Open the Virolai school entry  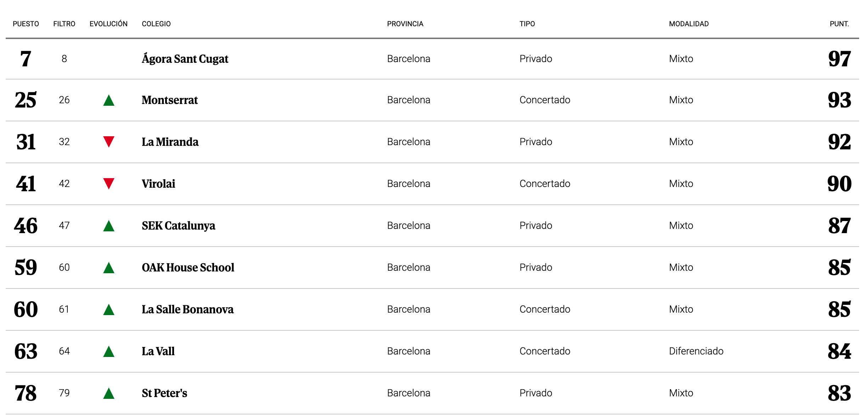pyautogui.click(x=158, y=184)
